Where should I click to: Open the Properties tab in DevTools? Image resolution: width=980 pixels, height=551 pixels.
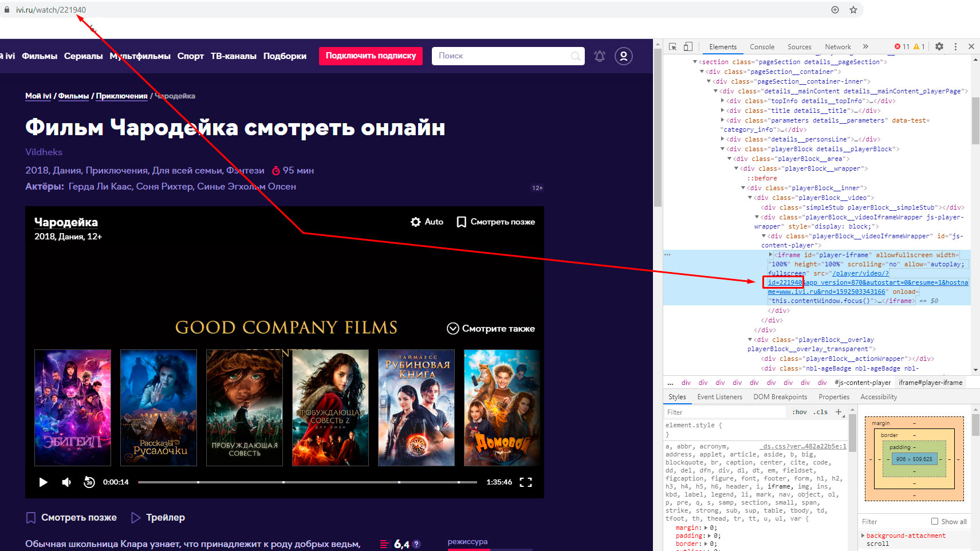[x=834, y=397]
